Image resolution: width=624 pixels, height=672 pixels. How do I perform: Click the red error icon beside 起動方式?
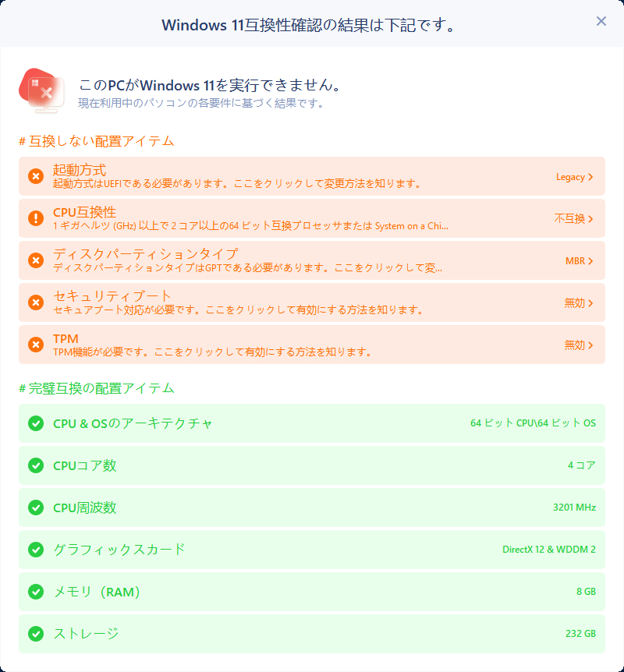click(36, 175)
